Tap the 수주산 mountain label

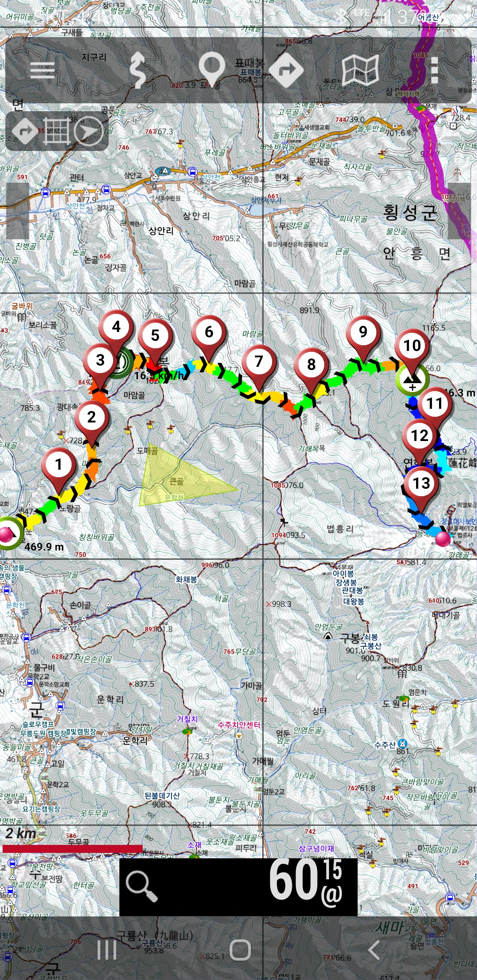coord(385,745)
